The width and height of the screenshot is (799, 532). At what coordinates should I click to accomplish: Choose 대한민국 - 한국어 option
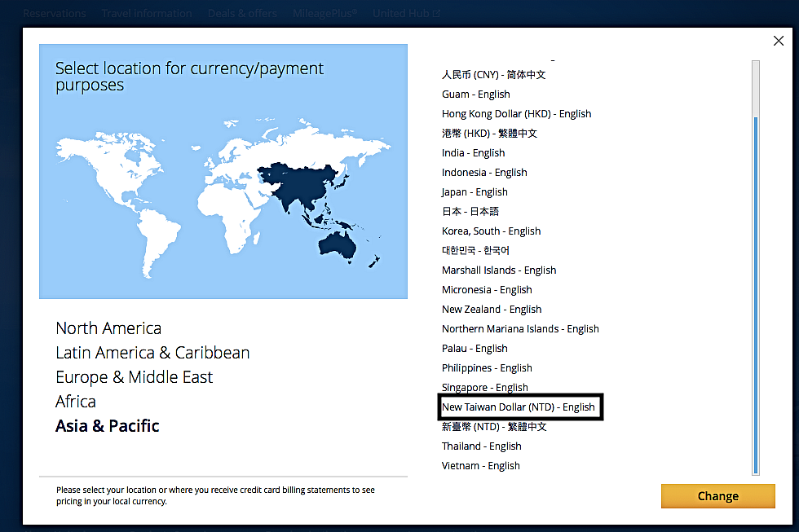475,250
